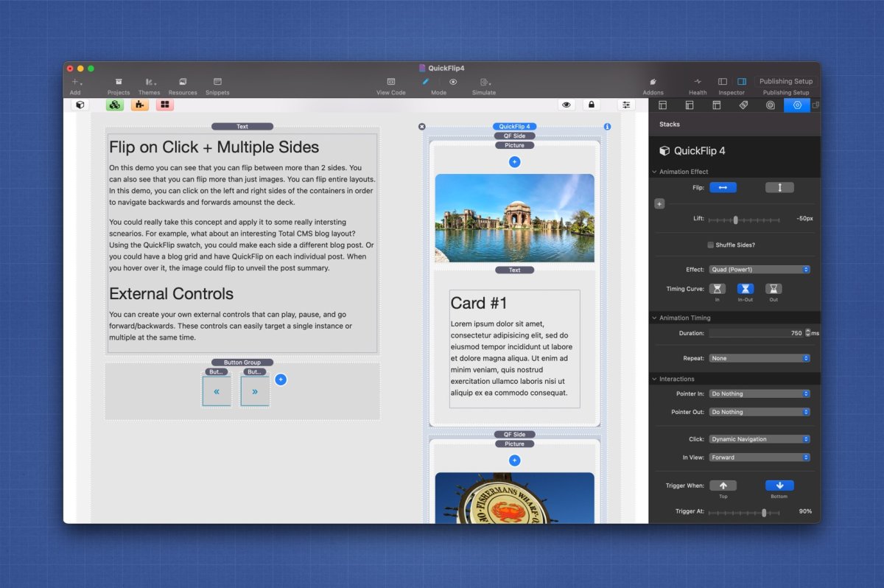Viewport: 884px width, 588px height.
Task: Click the Themes toolbar icon
Action: [149, 82]
